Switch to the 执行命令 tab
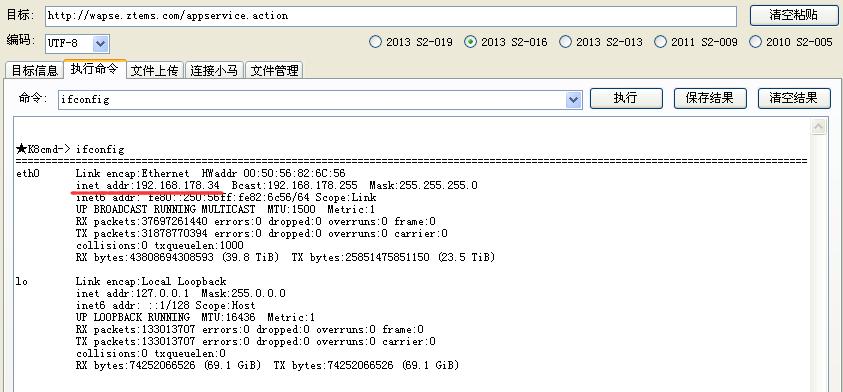This screenshot has width=843, height=392. coord(95,69)
